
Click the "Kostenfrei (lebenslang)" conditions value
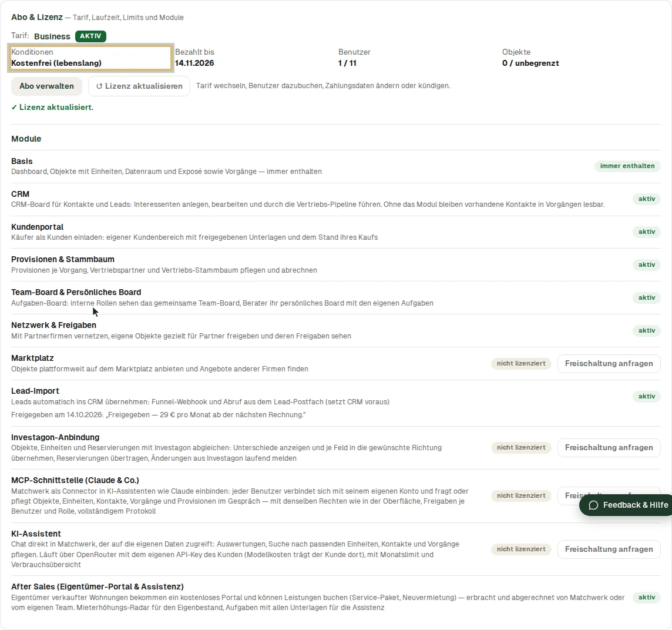pyautogui.click(x=56, y=63)
